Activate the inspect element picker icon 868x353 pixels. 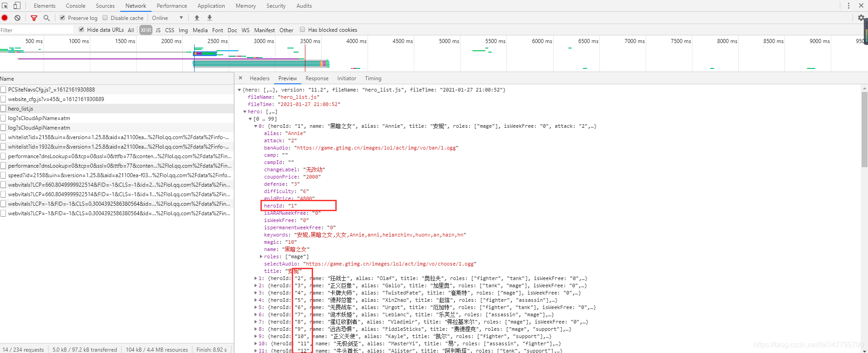click(5, 6)
